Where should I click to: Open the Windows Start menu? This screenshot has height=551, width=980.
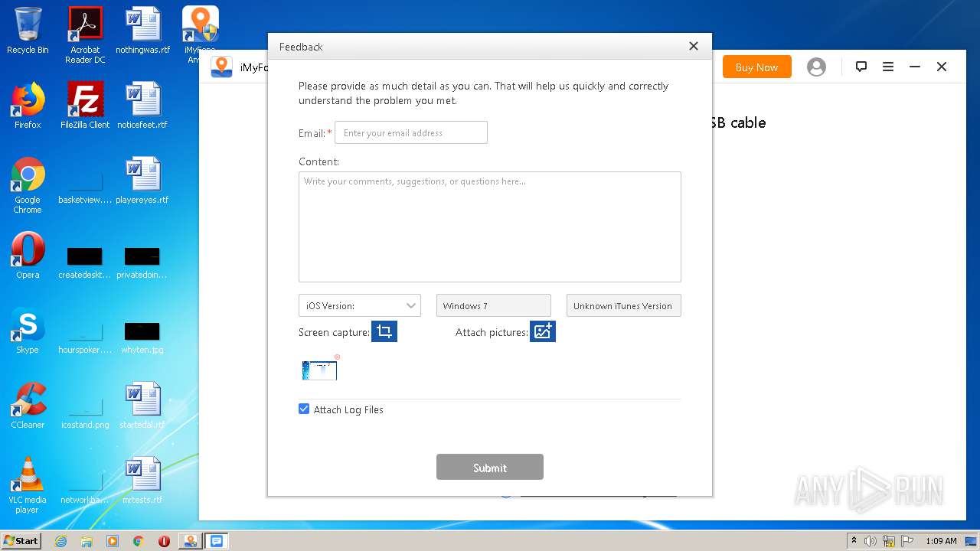[x=21, y=540]
